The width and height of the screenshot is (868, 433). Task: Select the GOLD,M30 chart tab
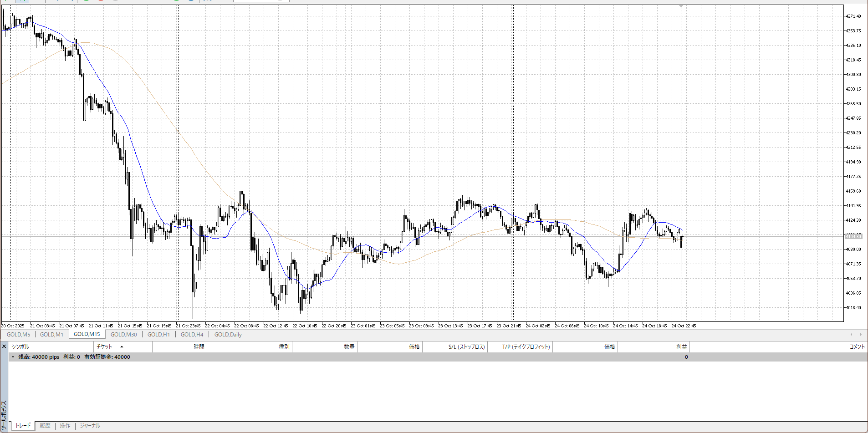pos(123,335)
